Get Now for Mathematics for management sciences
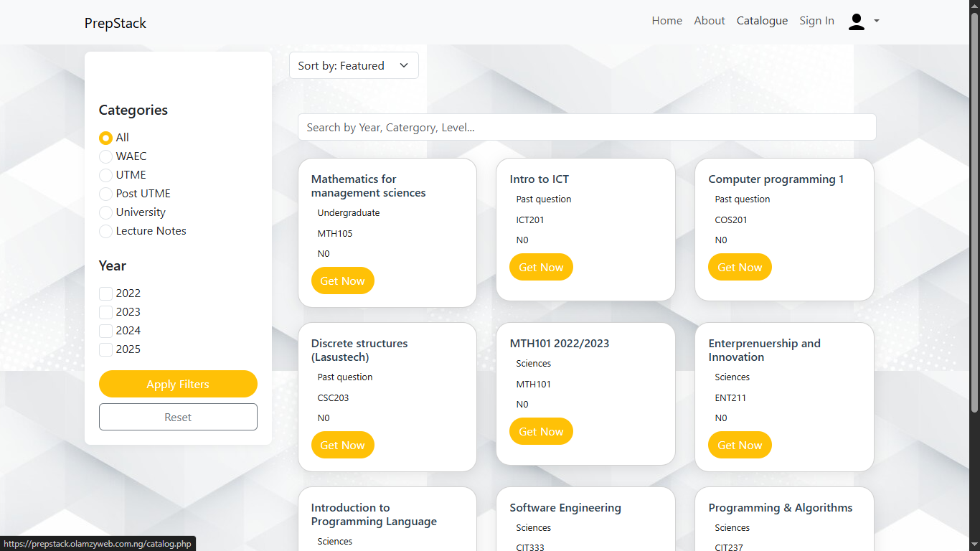Image resolution: width=980 pixels, height=551 pixels. click(343, 281)
